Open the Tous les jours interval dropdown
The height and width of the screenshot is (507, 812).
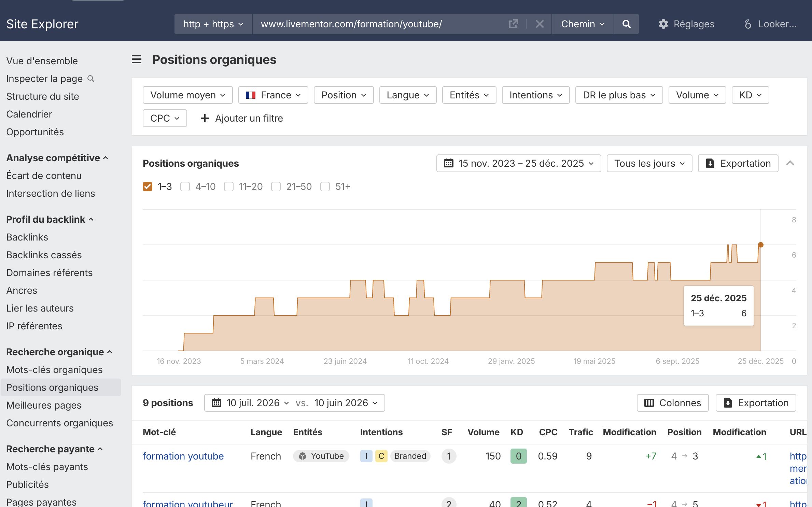click(649, 163)
